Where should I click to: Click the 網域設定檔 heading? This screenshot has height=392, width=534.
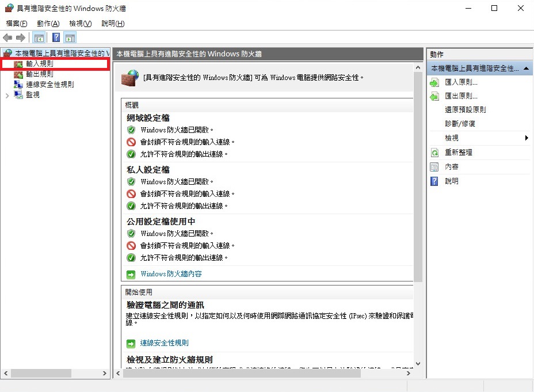(x=148, y=118)
